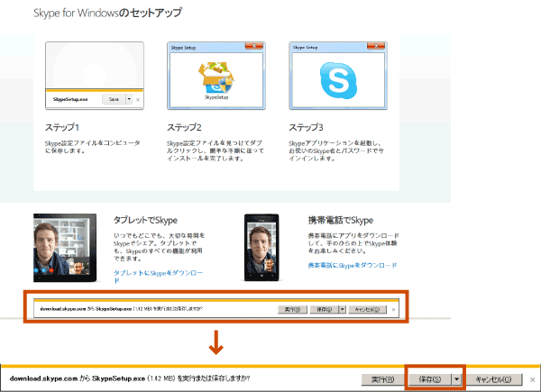Screen dimensions: 541x392
Task: Click the 携帯電話でSkype heading
Action: coord(341,220)
